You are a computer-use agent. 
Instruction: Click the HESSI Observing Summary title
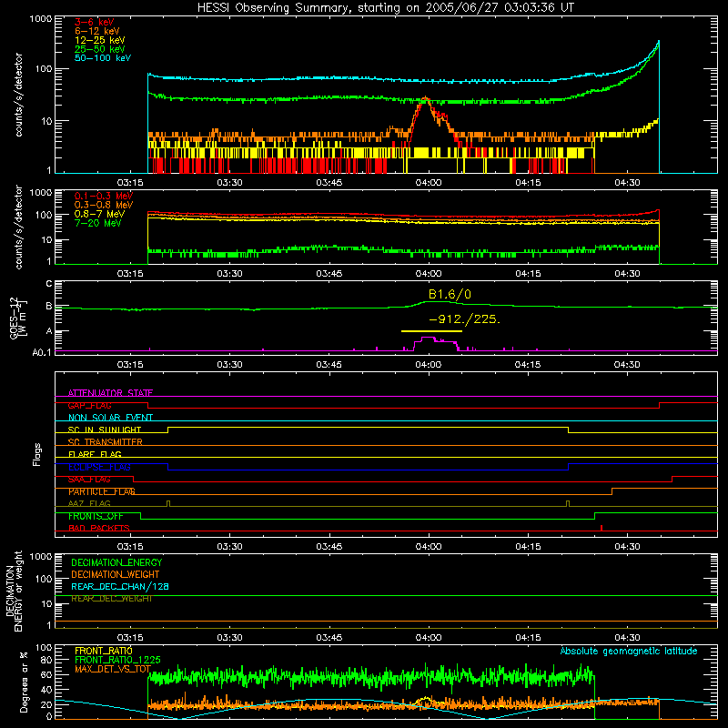[386, 8]
